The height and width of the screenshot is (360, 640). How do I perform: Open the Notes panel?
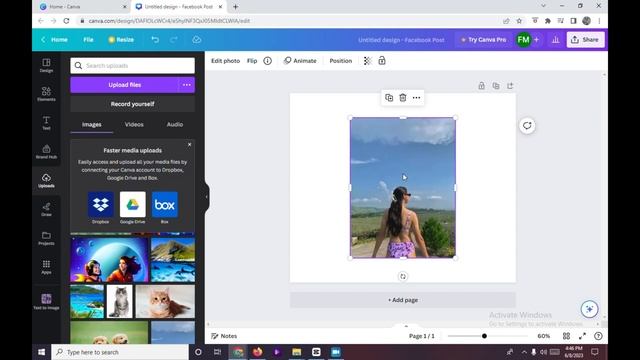pos(224,336)
